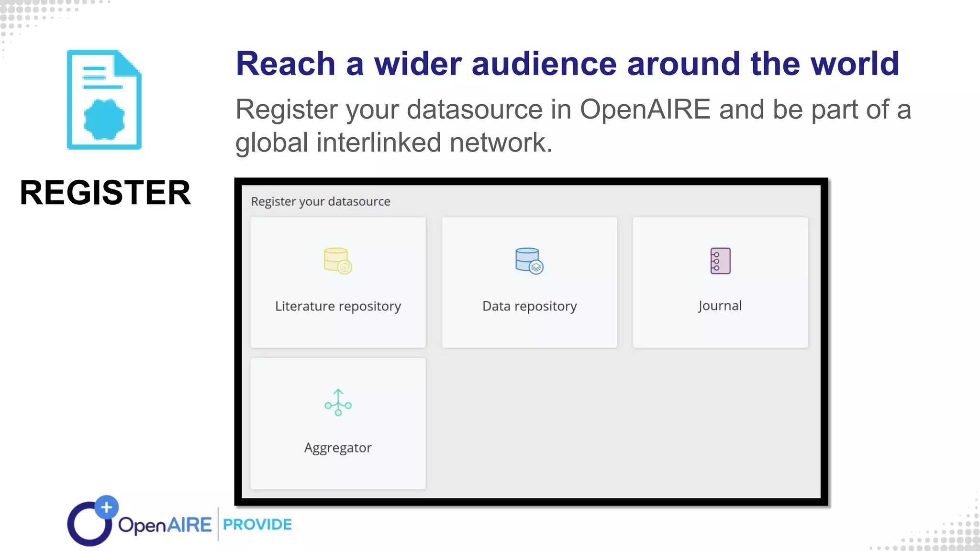Choose the Data repository label
980x551 pixels.
click(529, 306)
